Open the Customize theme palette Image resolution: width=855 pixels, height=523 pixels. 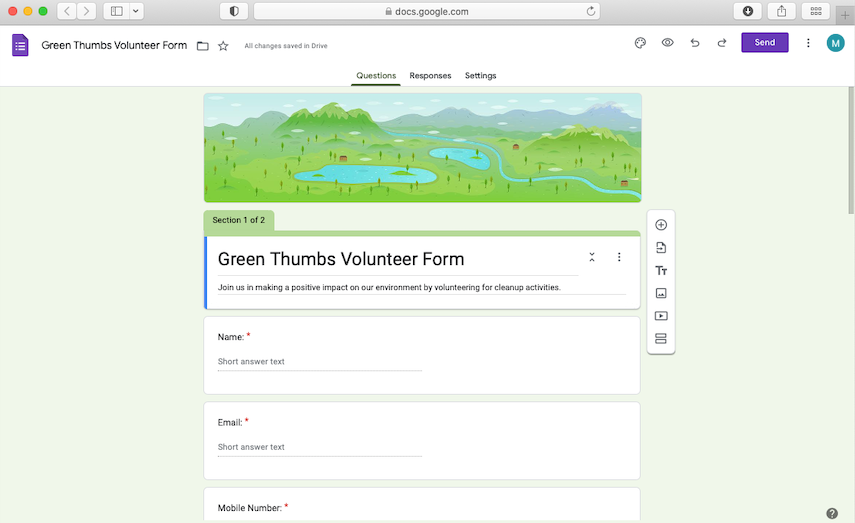tap(641, 43)
